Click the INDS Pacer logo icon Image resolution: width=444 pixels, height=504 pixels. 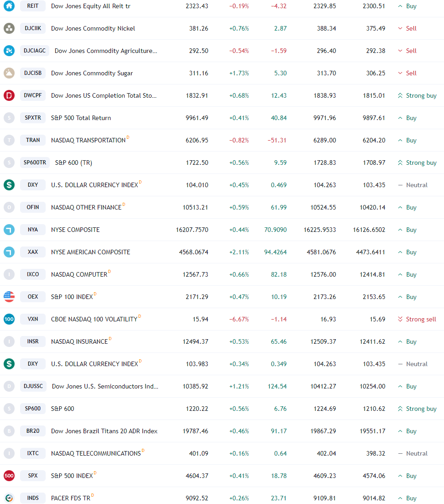click(x=9, y=498)
